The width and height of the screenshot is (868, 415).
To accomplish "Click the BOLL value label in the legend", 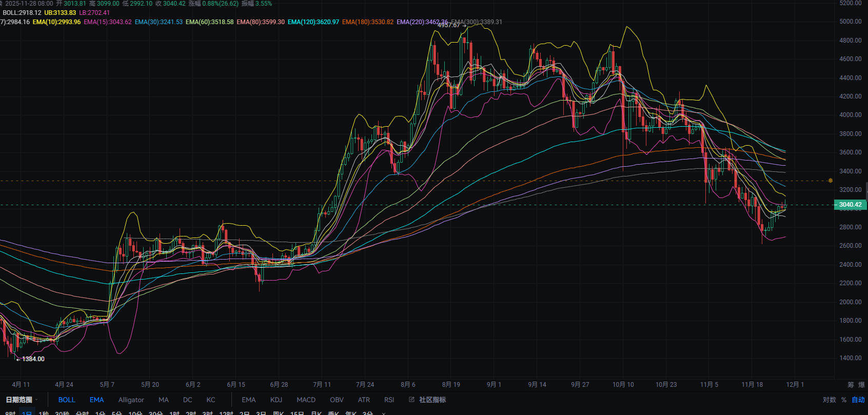I will point(22,13).
